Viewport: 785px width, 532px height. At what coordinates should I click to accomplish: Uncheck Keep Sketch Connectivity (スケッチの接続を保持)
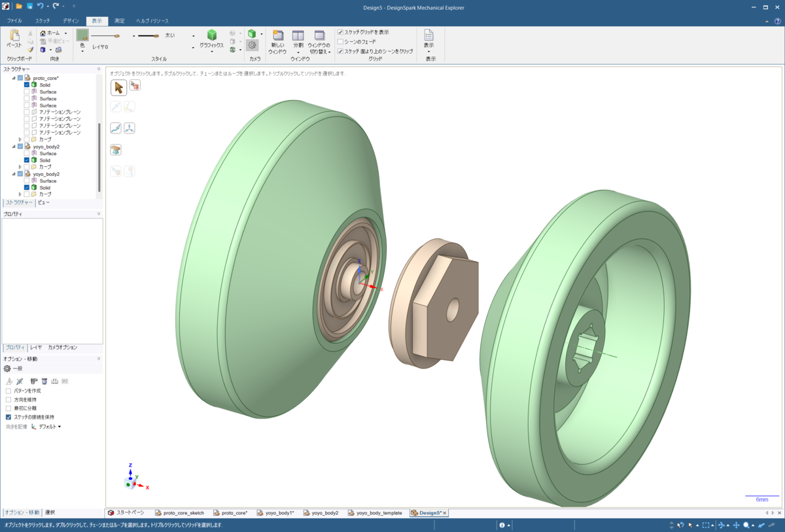9,417
